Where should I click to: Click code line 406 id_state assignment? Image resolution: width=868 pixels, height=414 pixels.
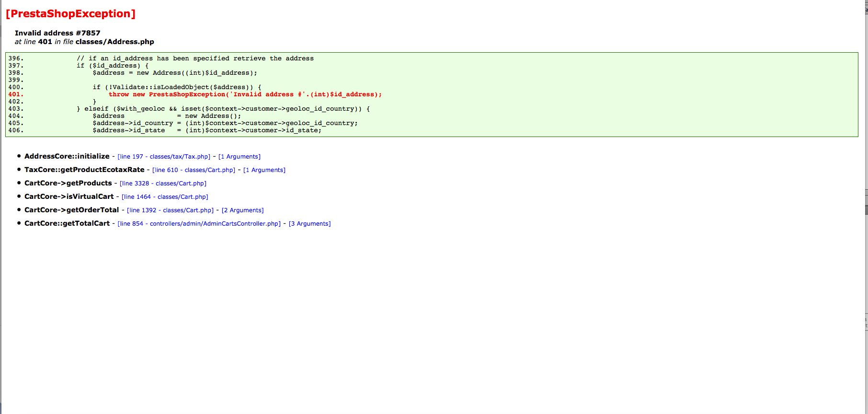207,130
